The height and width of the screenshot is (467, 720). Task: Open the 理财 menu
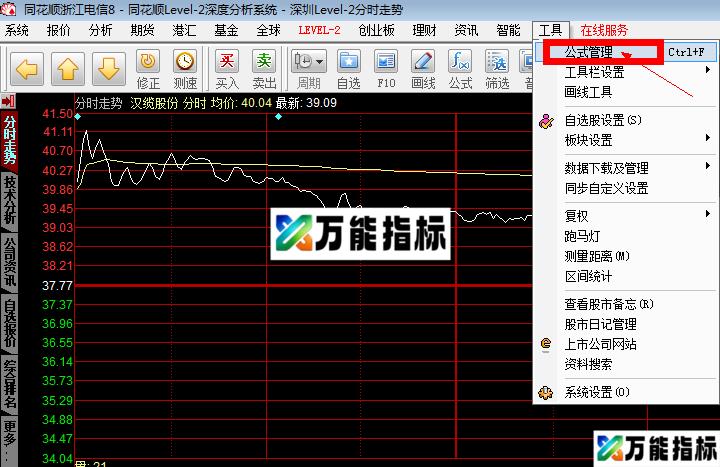click(424, 31)
